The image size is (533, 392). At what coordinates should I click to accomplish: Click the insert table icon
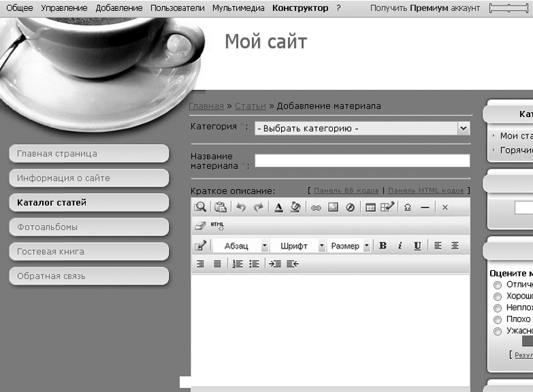pyautogui.click(x=370, y=207)
